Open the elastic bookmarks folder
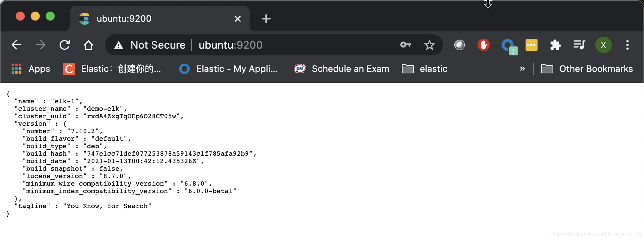644x241 pixels. (x=425, y=69)
